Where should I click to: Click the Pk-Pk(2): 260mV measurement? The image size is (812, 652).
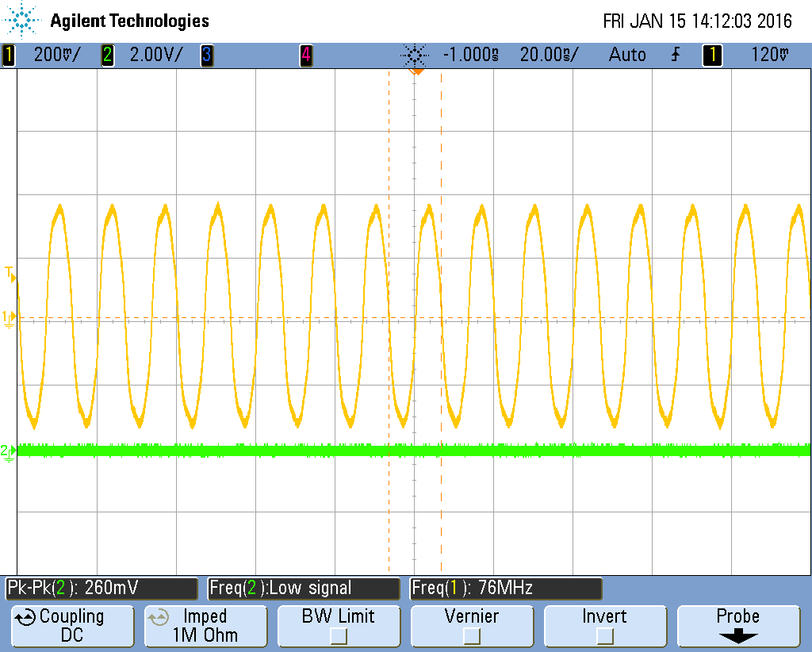101,589
